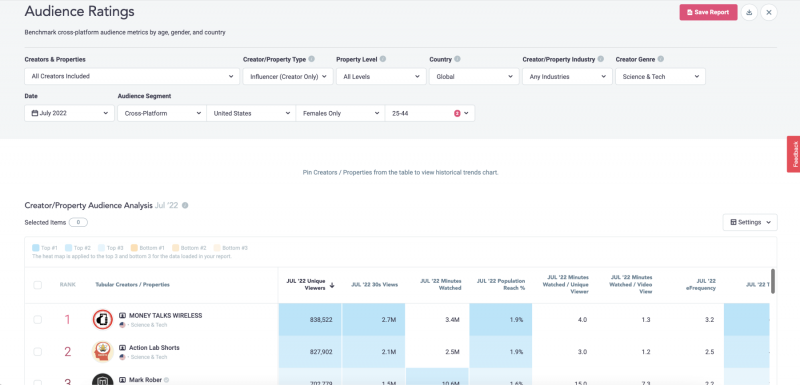The image size is (800, 385).
Task: Click creator-type icon beside Action Lab Shorts
Action: 122,348
